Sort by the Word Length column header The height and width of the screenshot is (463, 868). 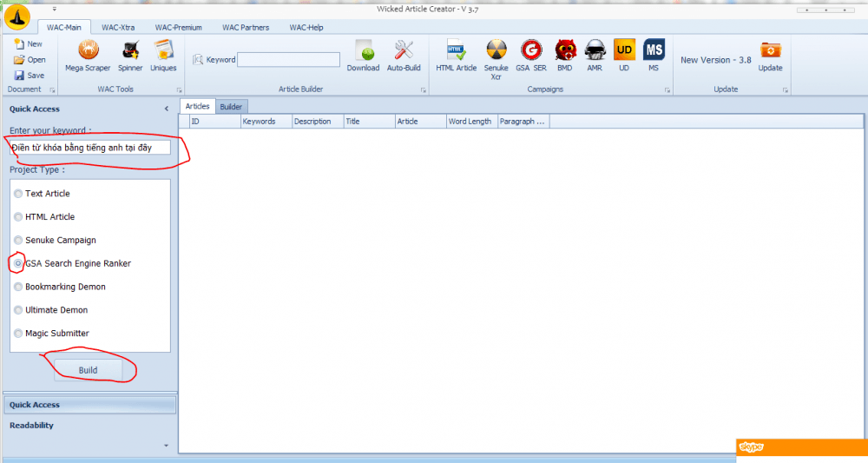tap(472, 122)
